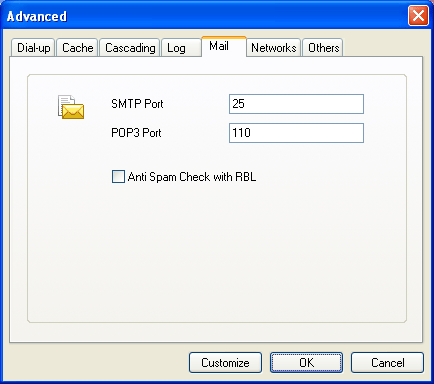
Task: Click the Customize button
Action: (225, 362)
